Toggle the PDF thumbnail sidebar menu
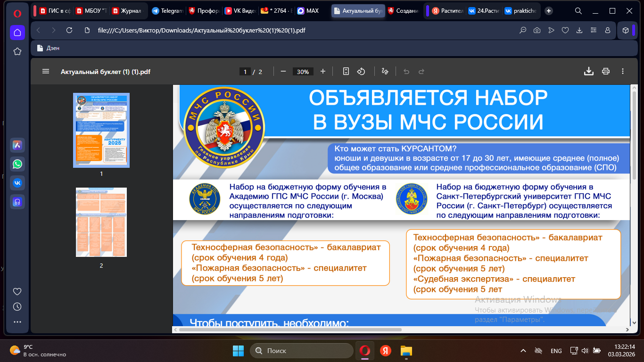The image size is (644, 362). point(46,72)
